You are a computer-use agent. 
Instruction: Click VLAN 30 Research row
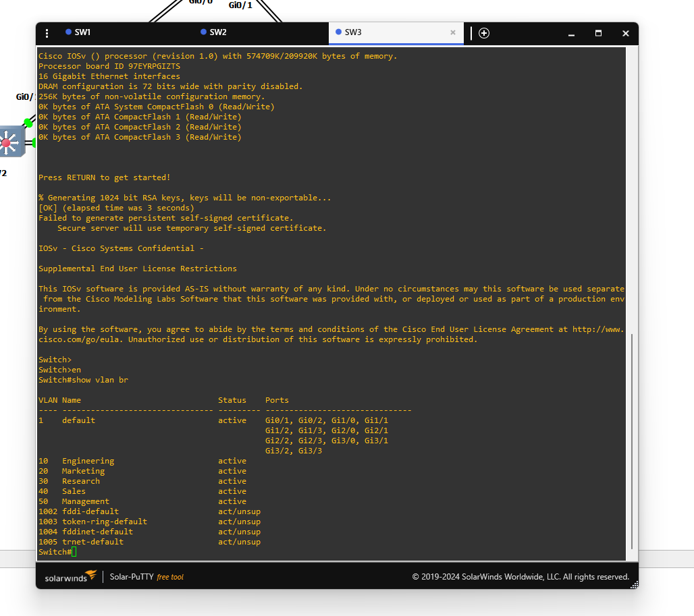142,481
